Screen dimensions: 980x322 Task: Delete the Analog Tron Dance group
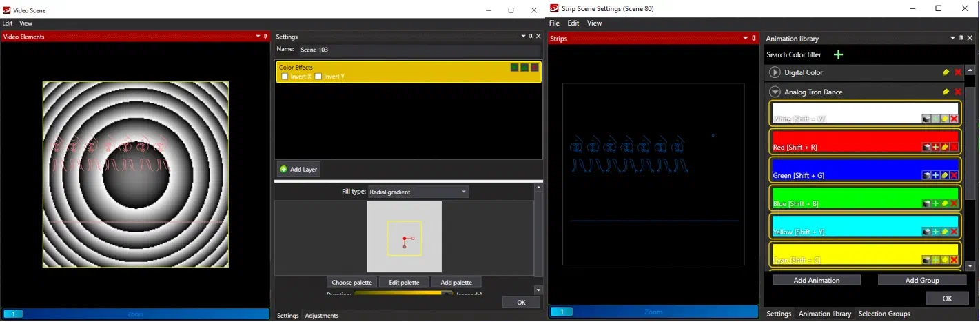[958, 92]
